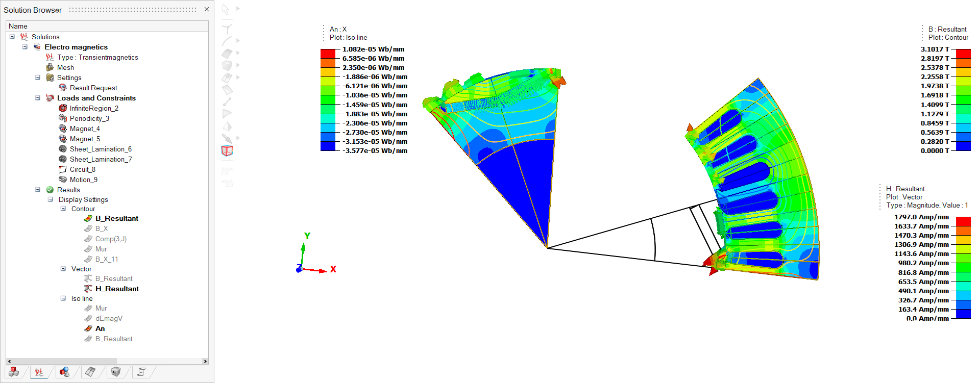The height and width of the screenshot is (383, 980).
Task: Collapse the Vector group
Action: pos(63,269)
